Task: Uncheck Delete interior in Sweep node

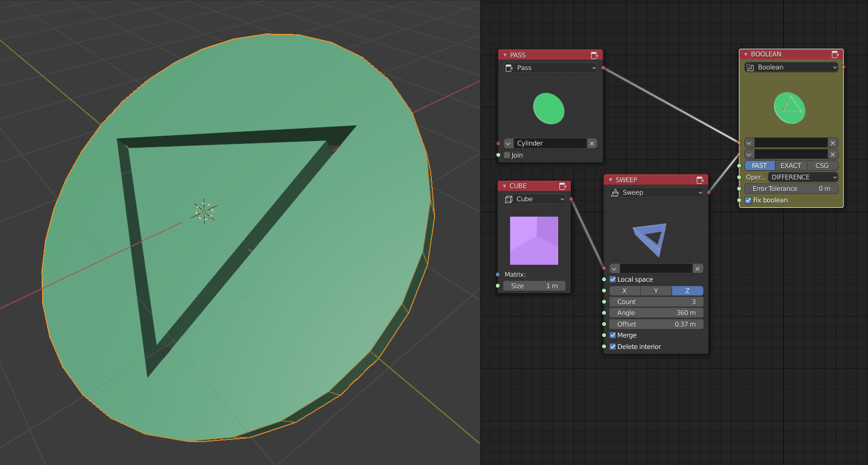Action: [613, 347]
